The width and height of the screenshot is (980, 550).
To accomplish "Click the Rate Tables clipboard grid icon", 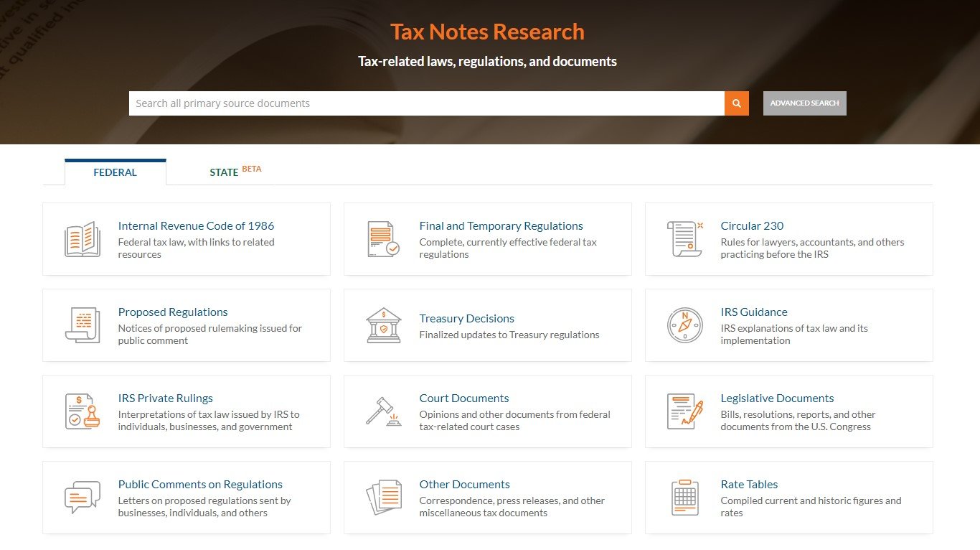I will click(x=684, y=498).
